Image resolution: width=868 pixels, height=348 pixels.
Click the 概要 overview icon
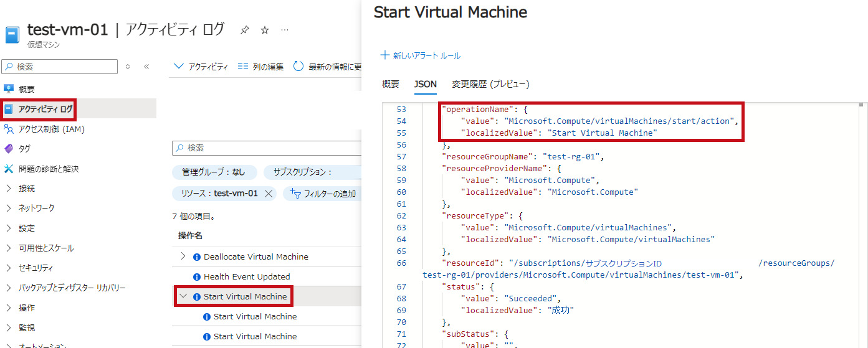(x=9, y=89)
